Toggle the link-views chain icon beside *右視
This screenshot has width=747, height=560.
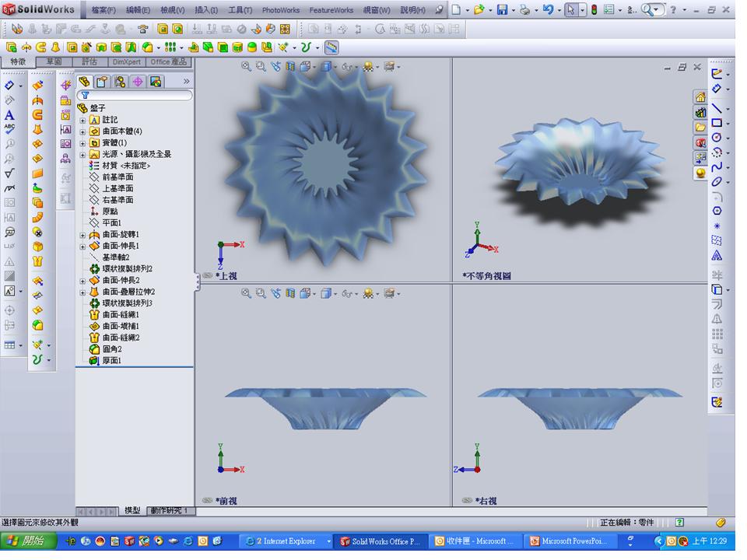point(467,500)
